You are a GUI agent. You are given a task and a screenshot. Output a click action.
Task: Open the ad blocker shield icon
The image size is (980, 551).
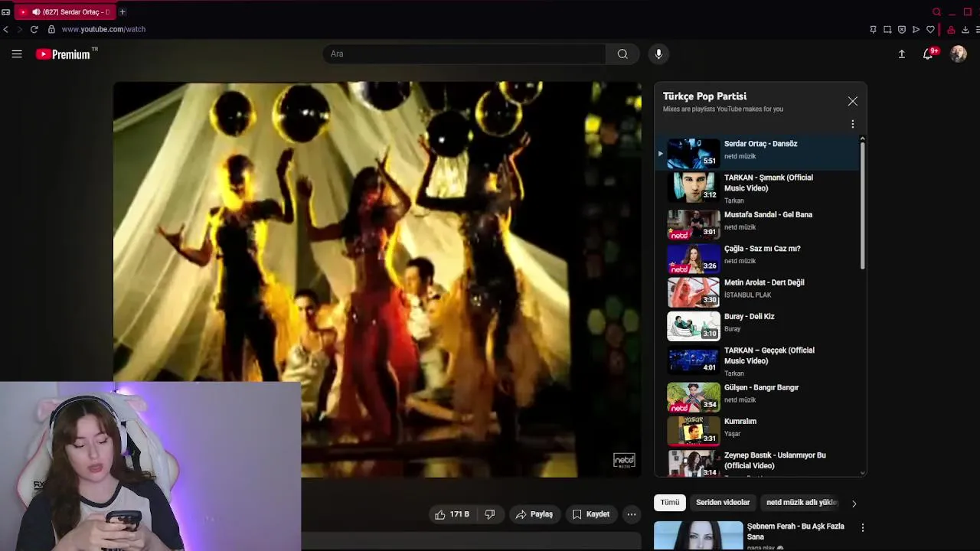902,30
